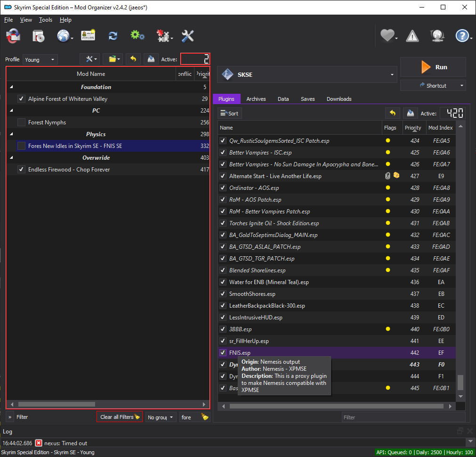Switch to the Downloads tab
This screenshot has width=476, height=457.
(339, 99)
